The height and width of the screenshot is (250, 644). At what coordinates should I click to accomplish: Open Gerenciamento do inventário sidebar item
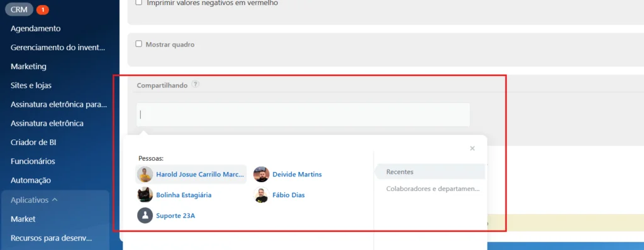(x=58, y=47)
